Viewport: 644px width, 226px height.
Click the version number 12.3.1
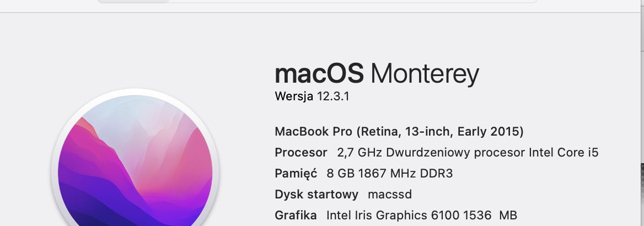[333, 97]
